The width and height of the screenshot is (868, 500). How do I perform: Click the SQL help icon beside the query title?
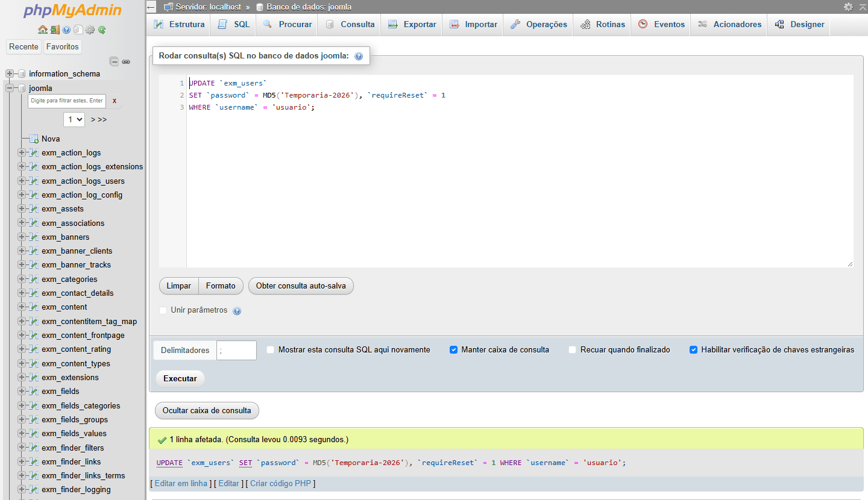click(359, 56)
